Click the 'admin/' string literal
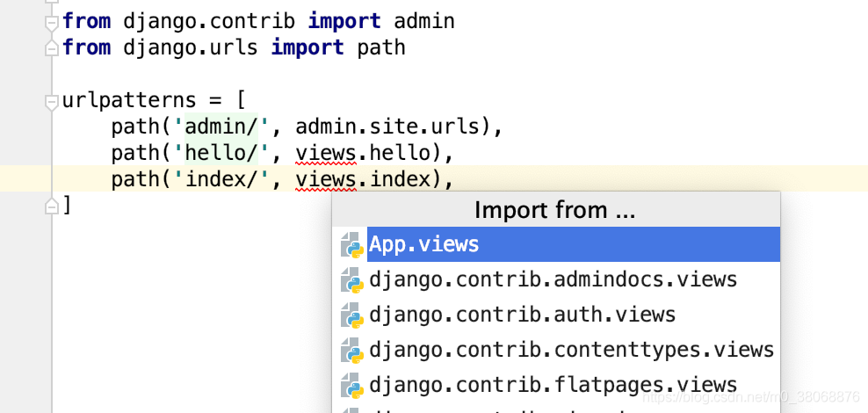Viewport: 868px width, 413px height. coord(221,127)
